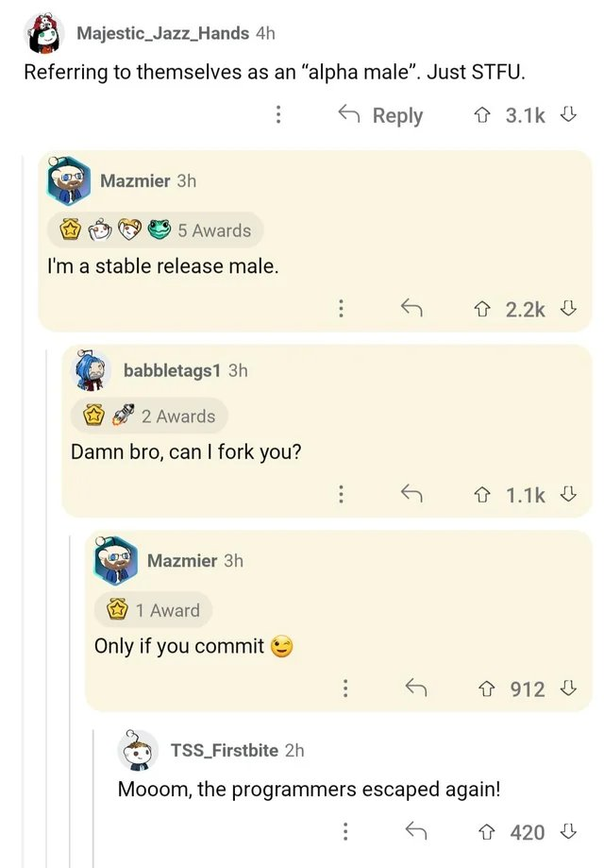Screen dimensions: 604x868
Task: Open TSS_Firstbite's profile link
Action: 224,750
